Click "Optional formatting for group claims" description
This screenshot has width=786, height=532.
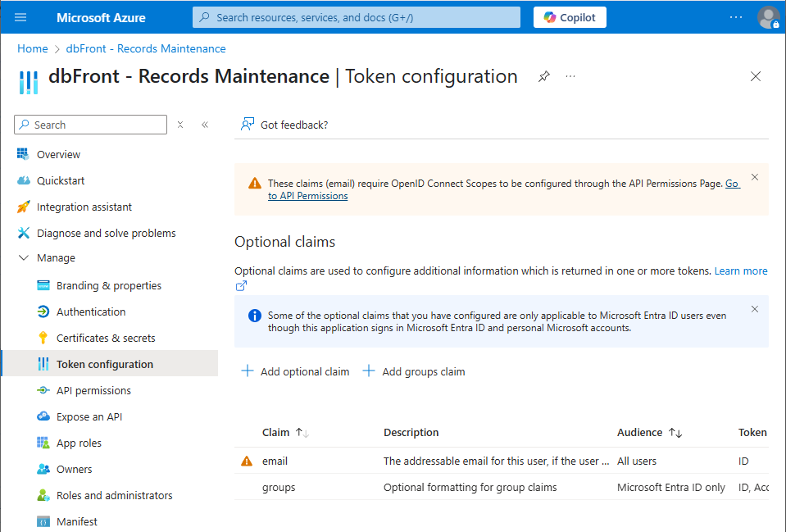pyautogui.click(x=470, y=488)
